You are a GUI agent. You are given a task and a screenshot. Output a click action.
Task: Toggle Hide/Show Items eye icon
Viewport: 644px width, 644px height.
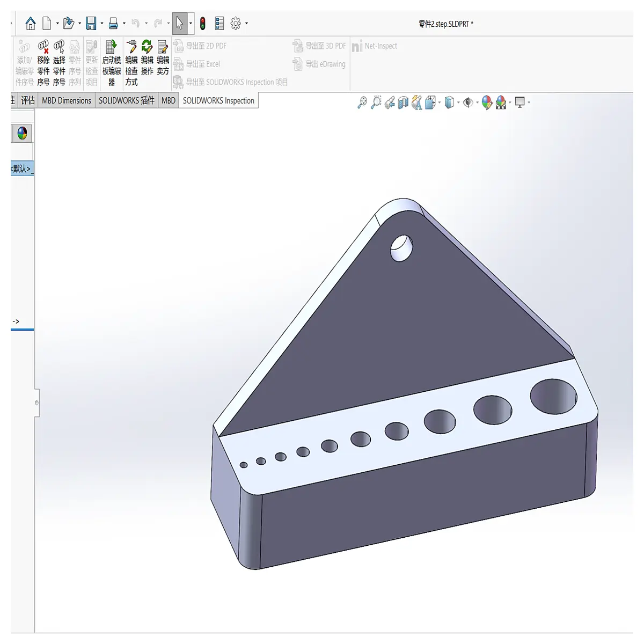click(468, 102)
